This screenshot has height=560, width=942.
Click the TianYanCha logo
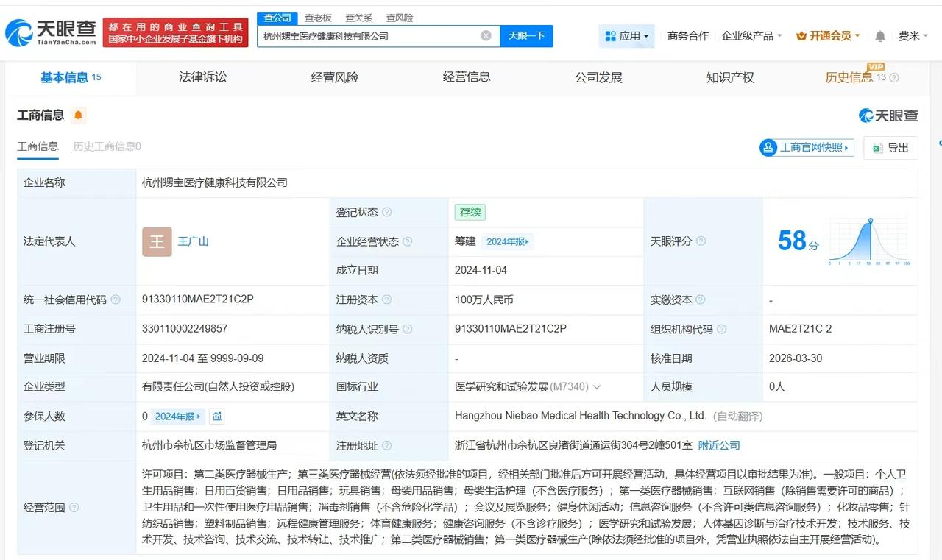coord(50,31)
